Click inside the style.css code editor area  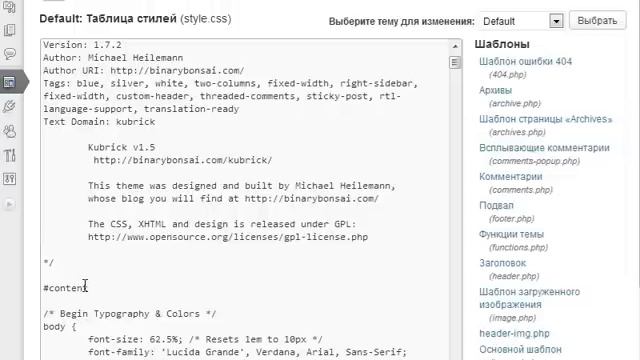coord(245,200)
